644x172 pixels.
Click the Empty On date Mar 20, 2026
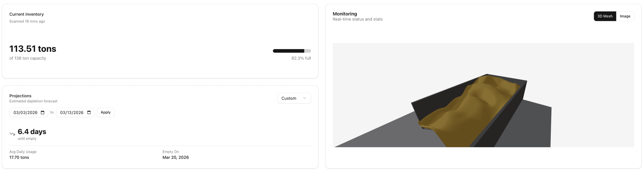click(176, 157)
